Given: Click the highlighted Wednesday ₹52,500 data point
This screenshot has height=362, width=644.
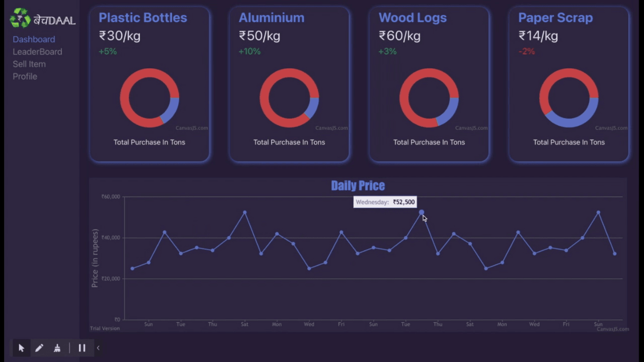Looking at the screenshot, I should coord(421,212).
